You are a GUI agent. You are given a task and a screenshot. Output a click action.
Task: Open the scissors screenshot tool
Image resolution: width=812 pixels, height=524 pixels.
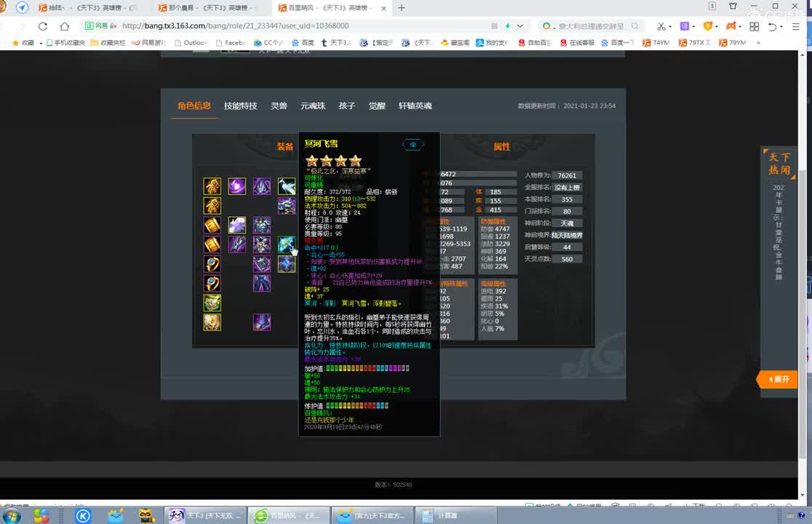click(x=661, y=26)
